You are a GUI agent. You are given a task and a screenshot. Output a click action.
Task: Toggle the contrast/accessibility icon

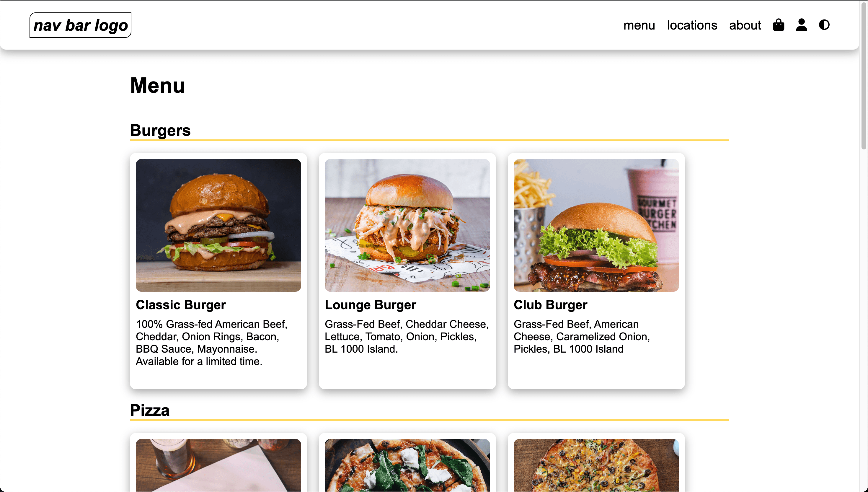tap(824, 25)
